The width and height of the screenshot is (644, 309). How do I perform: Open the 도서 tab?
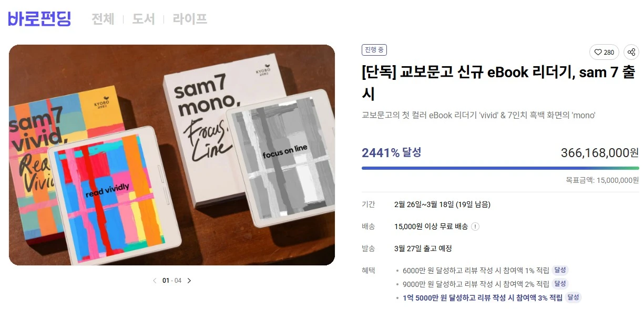[144, 19]
